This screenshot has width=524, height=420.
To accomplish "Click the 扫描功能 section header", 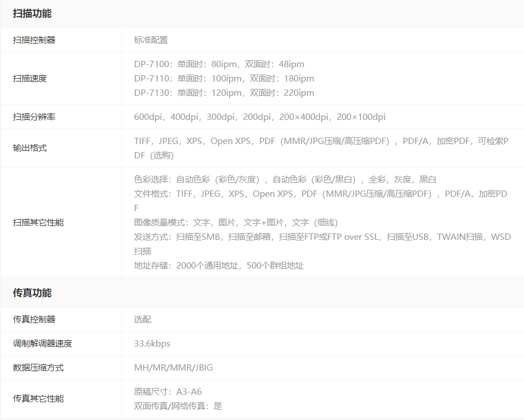I will click(x=32, y=13).
